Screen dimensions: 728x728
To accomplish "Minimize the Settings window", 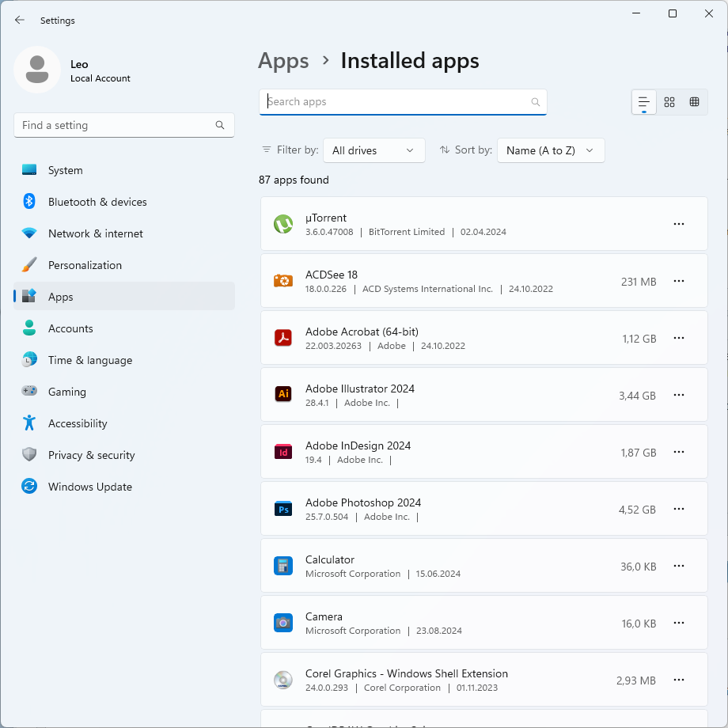I will pos(636,13).
